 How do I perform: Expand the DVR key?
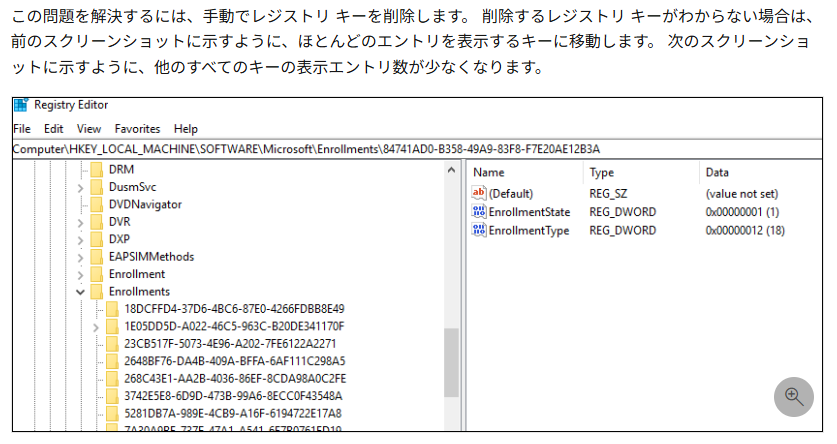click(x=80, y=222)
